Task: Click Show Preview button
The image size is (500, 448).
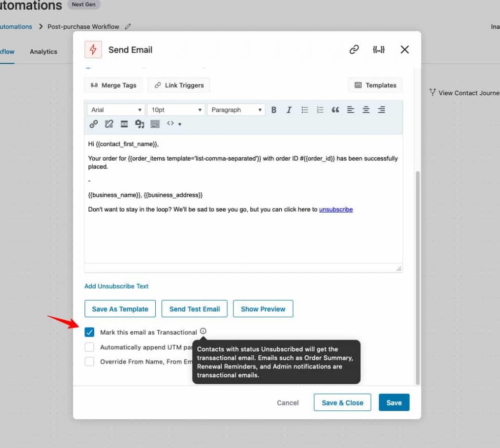Action: point(263,309)
